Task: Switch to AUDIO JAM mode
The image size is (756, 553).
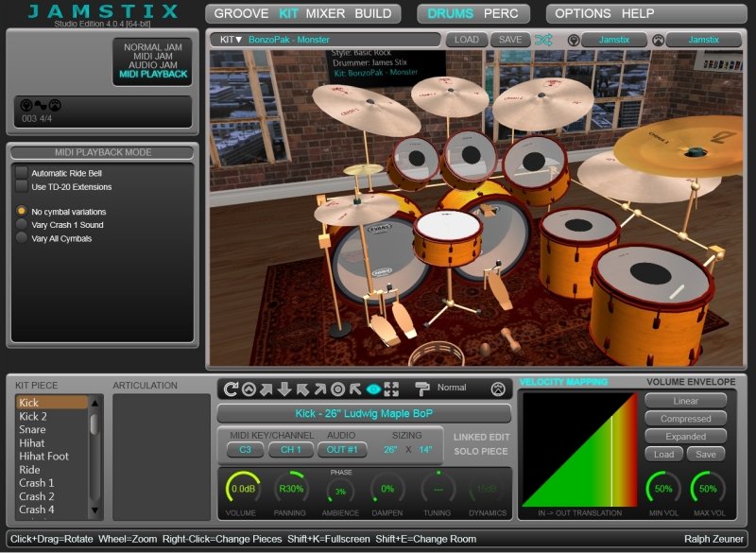Action: click(153, 64)
